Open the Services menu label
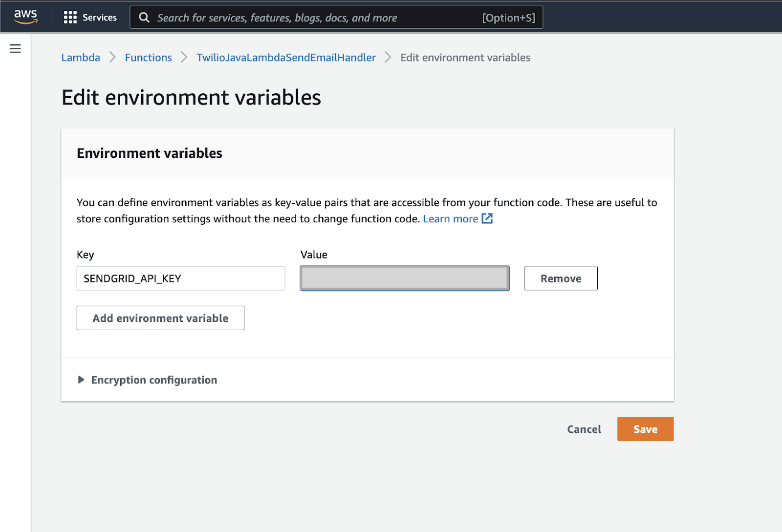Viewport: 782px width, 532px height. [100, 18]
